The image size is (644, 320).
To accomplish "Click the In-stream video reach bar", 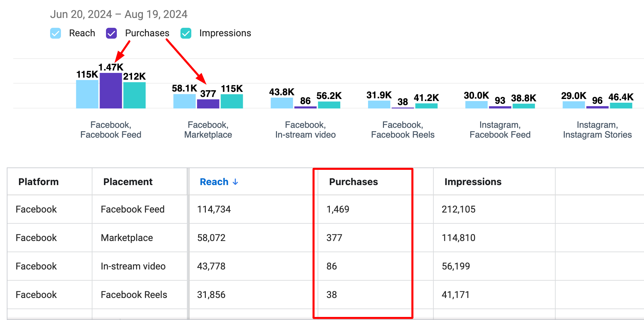I will coord(282,103).
